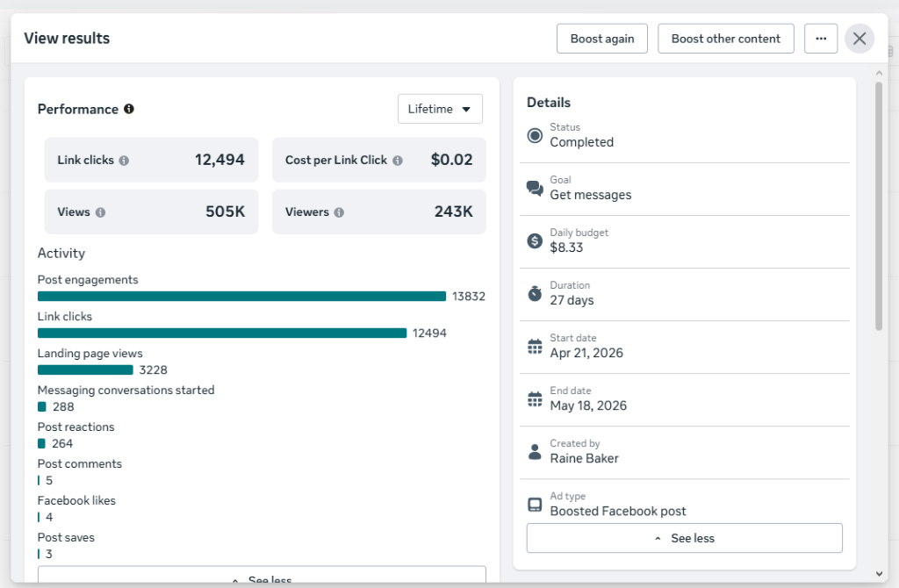Click the Duration stopwatch icon
This screenshot has width=899, height=588.
point(535,293)
